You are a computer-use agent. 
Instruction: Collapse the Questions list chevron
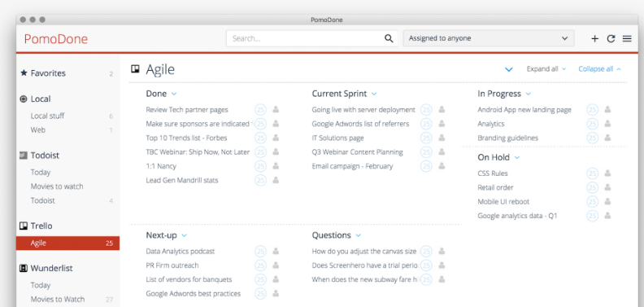coord(358,236)
